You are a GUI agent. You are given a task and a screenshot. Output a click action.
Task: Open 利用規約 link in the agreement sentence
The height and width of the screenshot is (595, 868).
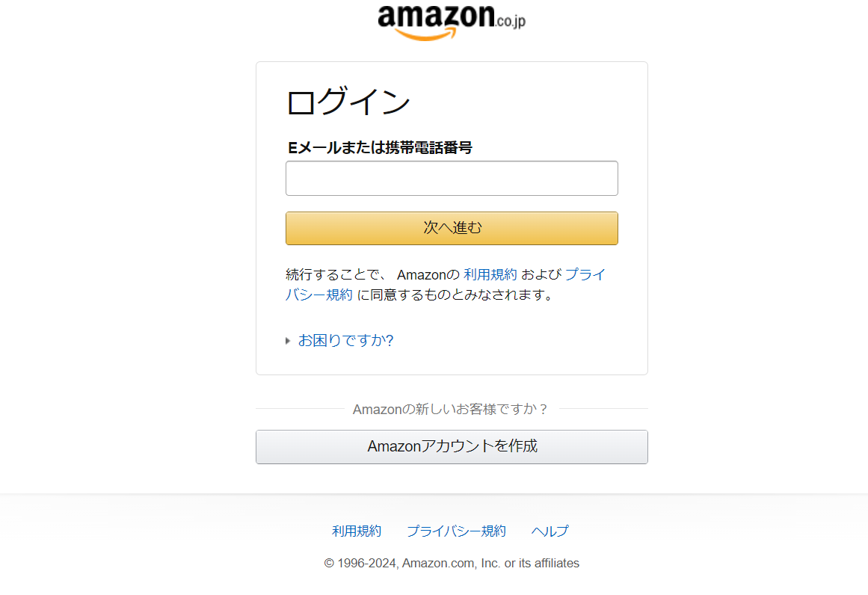tap(490, 274)
